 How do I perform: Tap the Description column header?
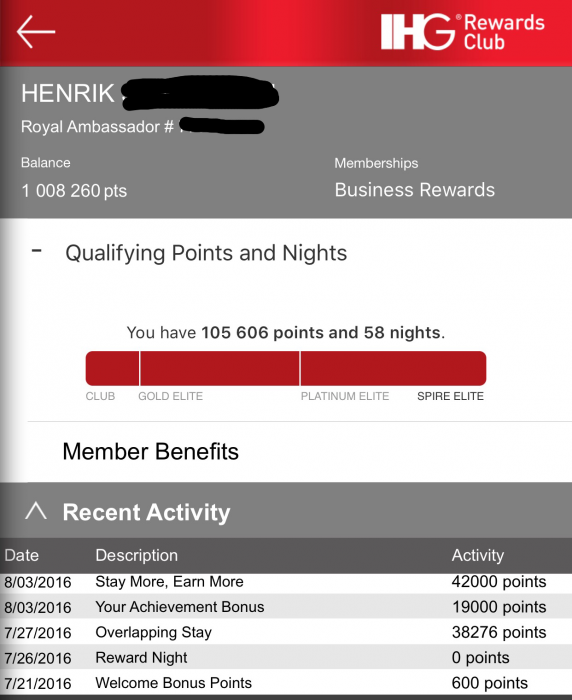(137, 555)
